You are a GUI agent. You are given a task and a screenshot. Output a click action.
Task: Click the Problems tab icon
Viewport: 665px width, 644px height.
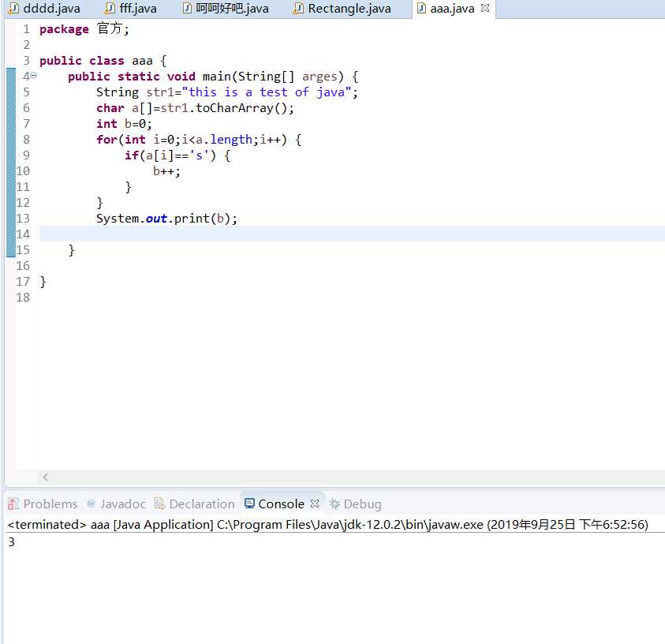point(13,504)
